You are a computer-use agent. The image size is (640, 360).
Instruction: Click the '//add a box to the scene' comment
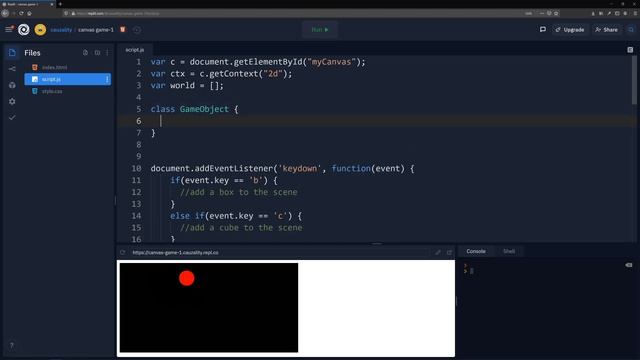238,192
